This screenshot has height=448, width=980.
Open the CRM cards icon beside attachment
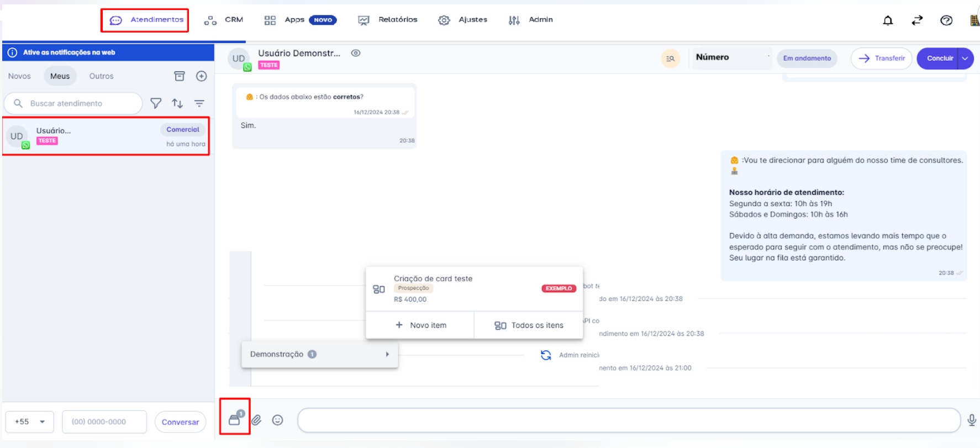point(235,419)
